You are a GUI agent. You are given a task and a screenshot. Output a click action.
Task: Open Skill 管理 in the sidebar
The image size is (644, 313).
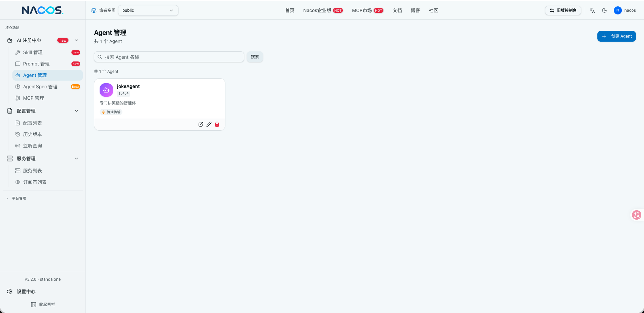click(33, 52)
